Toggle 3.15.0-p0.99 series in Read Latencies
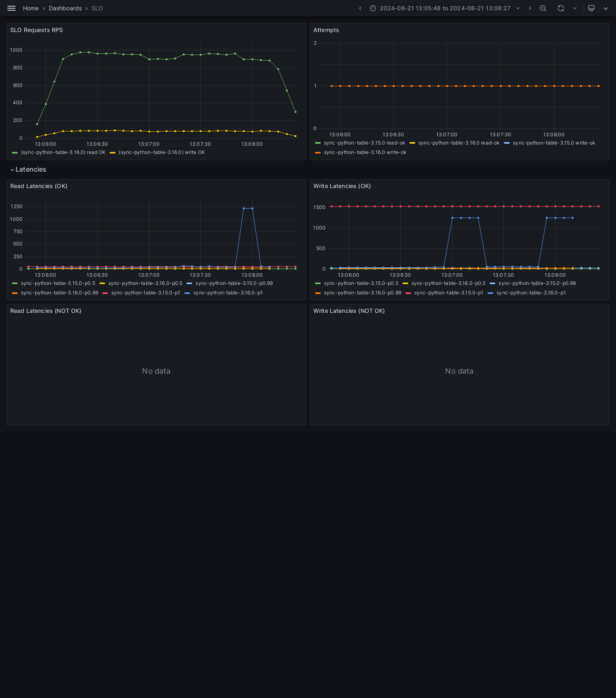616x698 pixels. click(234, 283)
